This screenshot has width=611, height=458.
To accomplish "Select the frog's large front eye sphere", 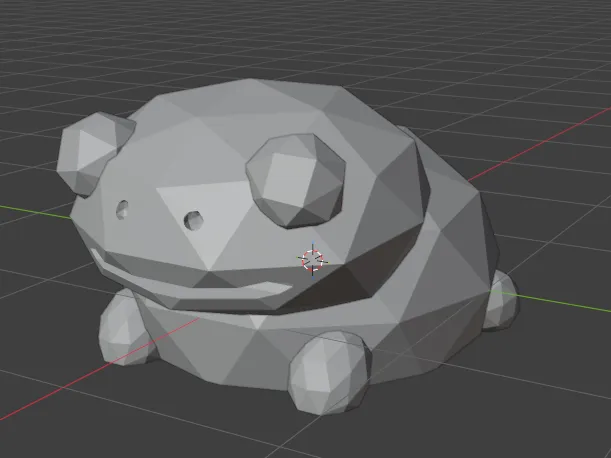I will point(296,180).
